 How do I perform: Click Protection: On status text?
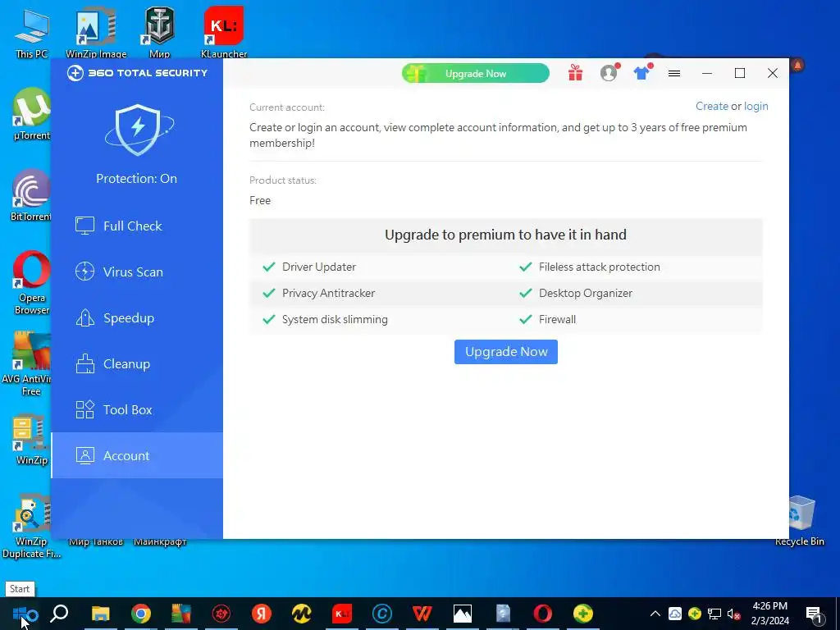137,178
